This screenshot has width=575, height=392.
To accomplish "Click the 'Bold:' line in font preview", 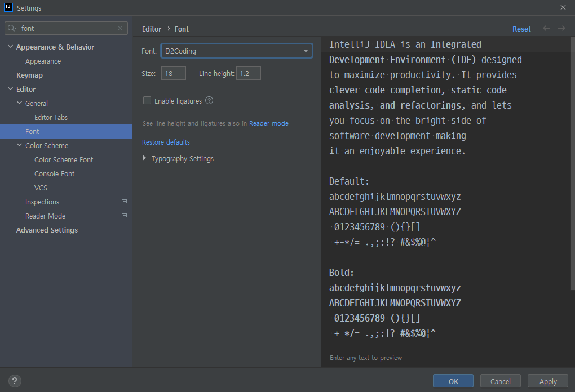I will (342, 272).
